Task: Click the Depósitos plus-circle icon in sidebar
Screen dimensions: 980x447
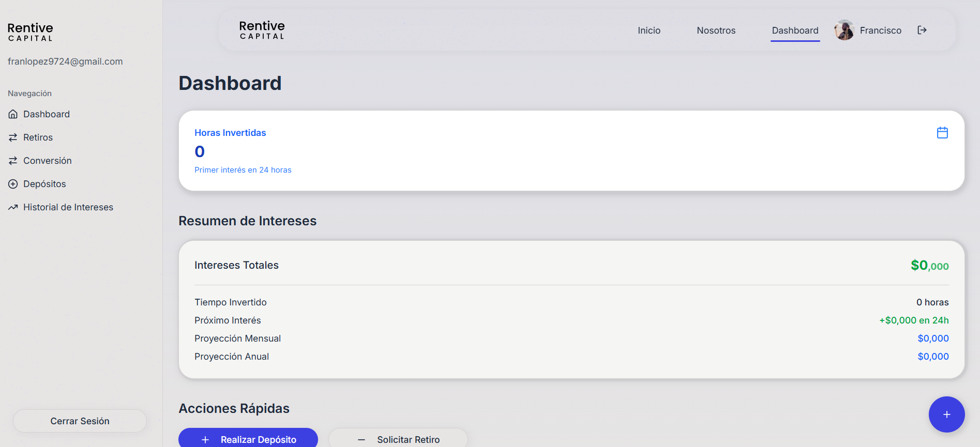Action: (13, 184)
